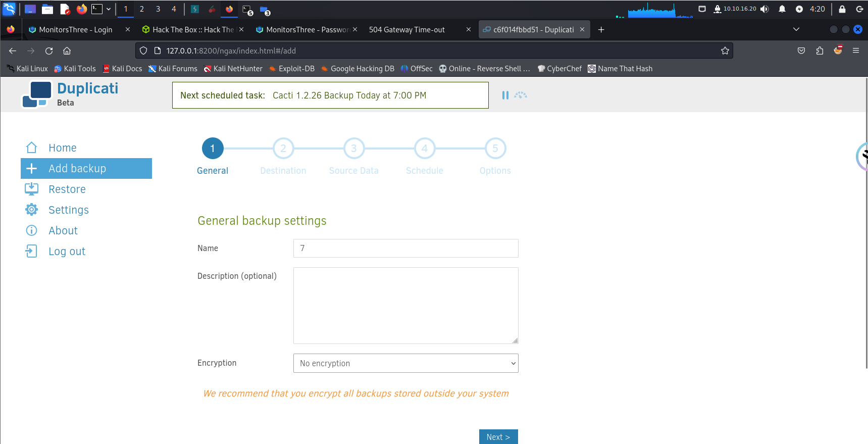Click the notification bell in system tray
Viewport: 868px width, 444px height.
click(x=782, y=9)
